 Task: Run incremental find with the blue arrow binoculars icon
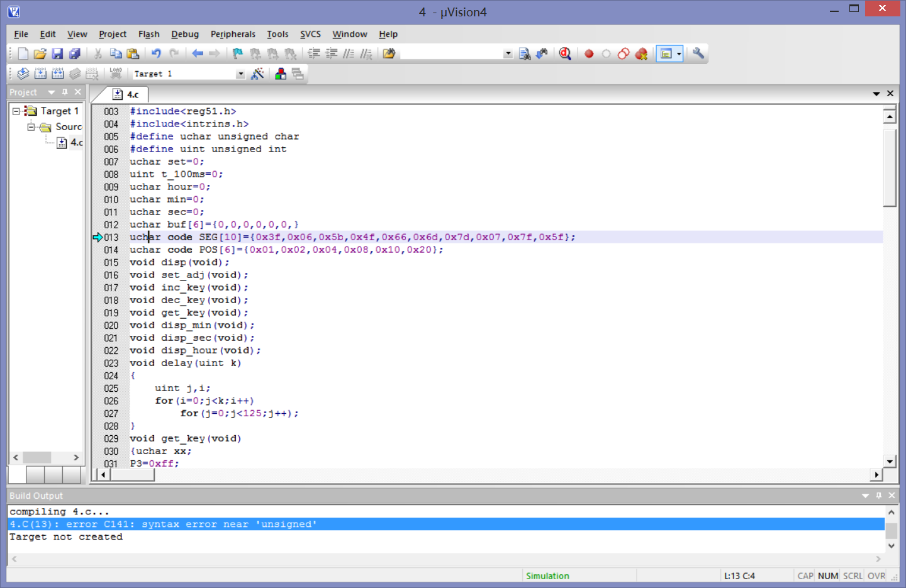[x=542, y=54]
